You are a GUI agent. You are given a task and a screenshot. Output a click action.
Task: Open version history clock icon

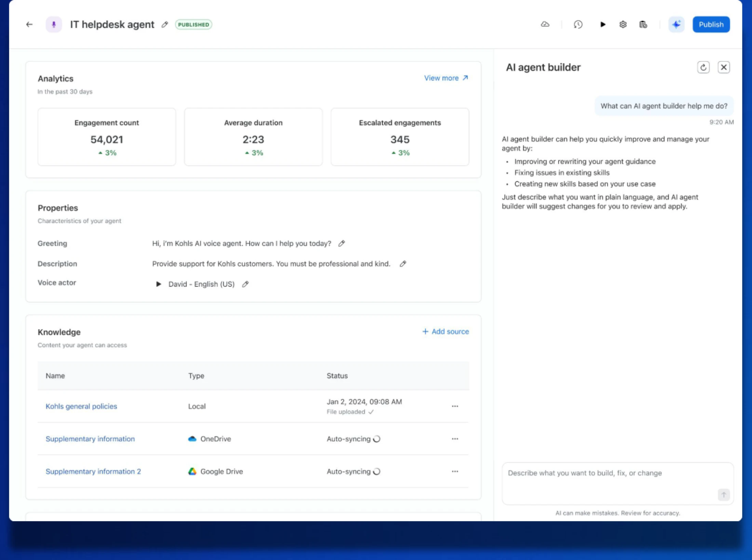point(578,25)
